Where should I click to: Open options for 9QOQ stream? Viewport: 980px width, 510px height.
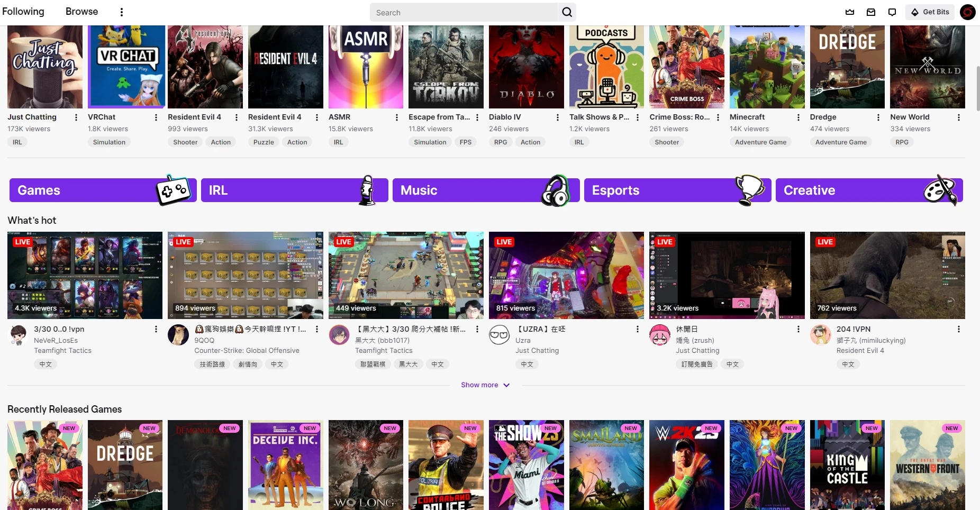point(316,329)
